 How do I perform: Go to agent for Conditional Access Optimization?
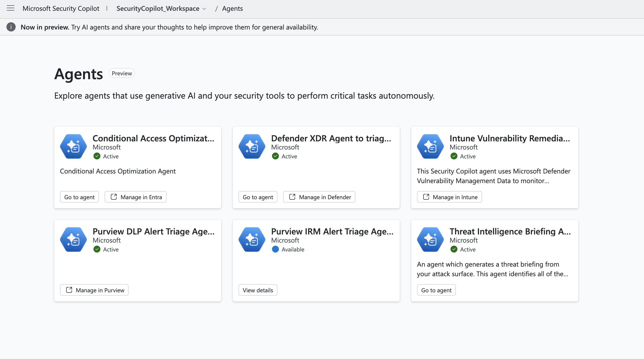click(79, 197)
